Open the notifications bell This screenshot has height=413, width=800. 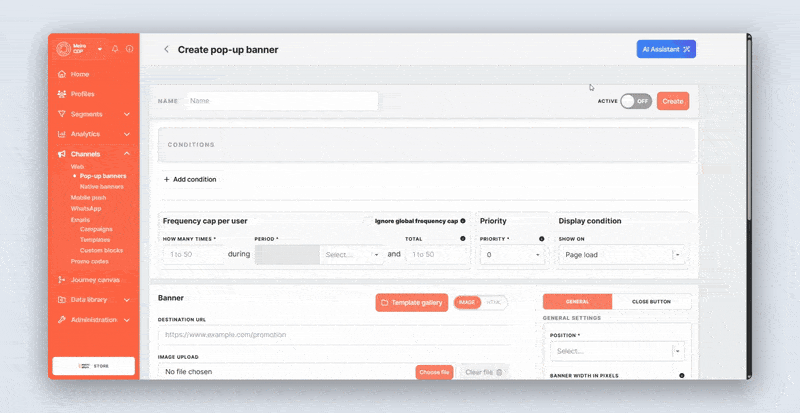click(x=115, y=49)
